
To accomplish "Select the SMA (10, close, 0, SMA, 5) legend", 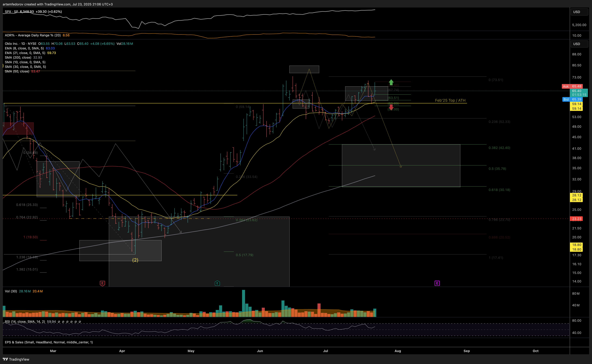I will [x=25, y=62].
